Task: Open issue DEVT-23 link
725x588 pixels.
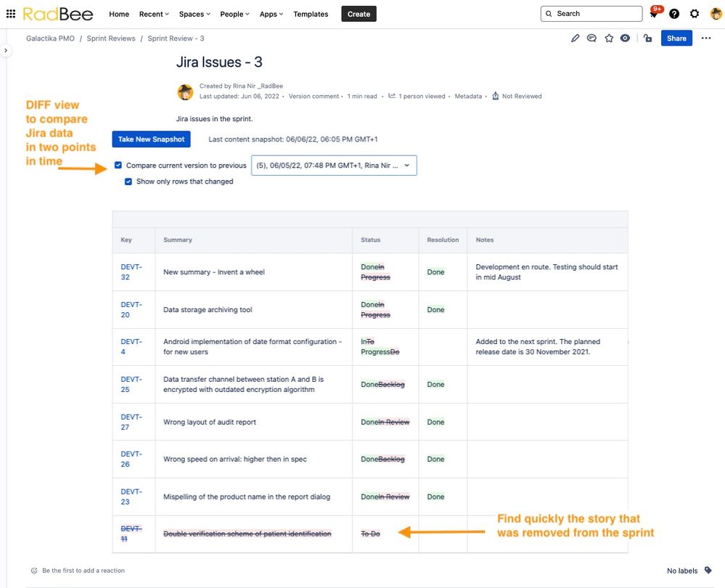Action: 131,497
